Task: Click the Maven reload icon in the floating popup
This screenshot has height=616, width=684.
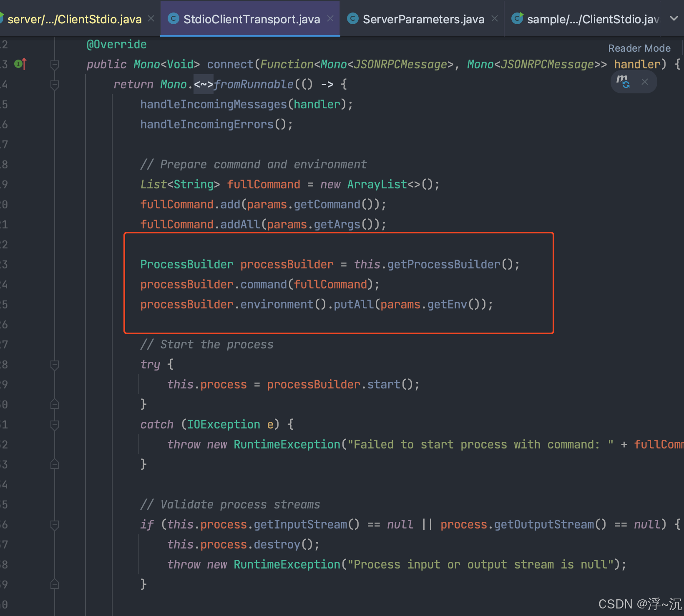Action: click(623, 82)
